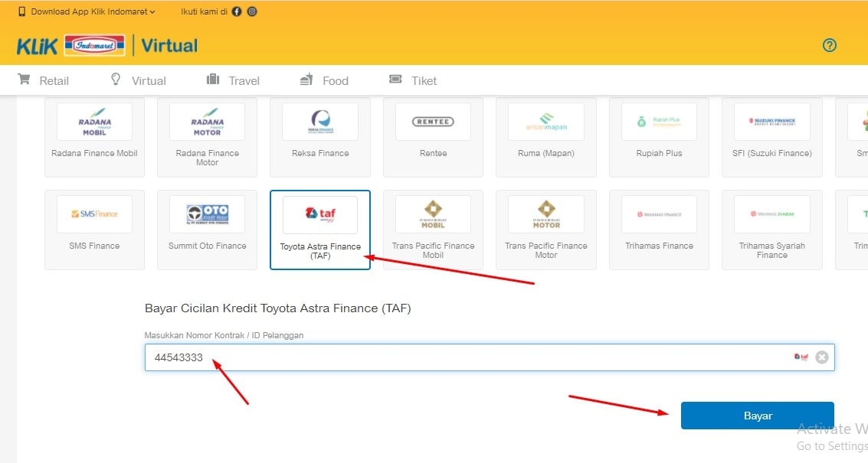The width and height of the screenshot is (868, 463).
Task: Click the Bayar button
Action: click(757, 415)
